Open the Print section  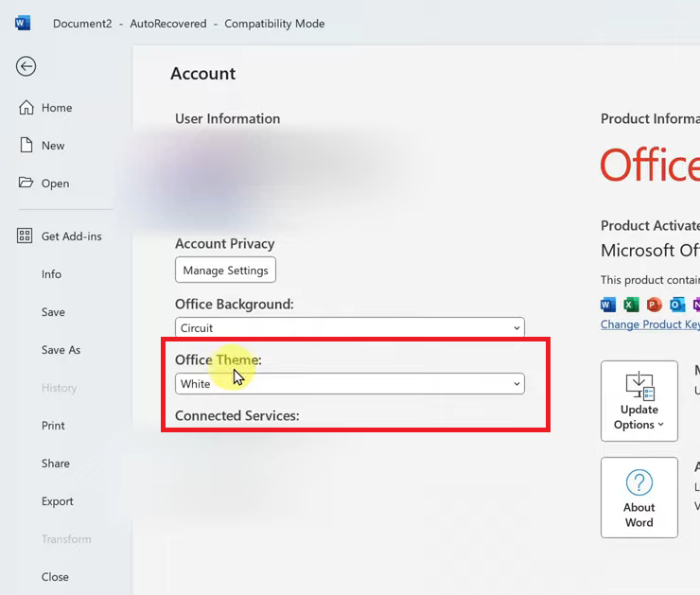53,426
